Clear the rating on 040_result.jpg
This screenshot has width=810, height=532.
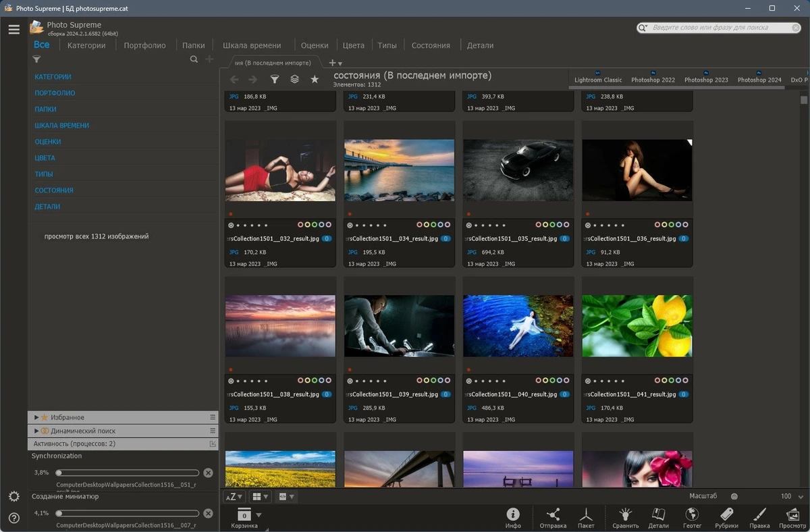[468, 380]
